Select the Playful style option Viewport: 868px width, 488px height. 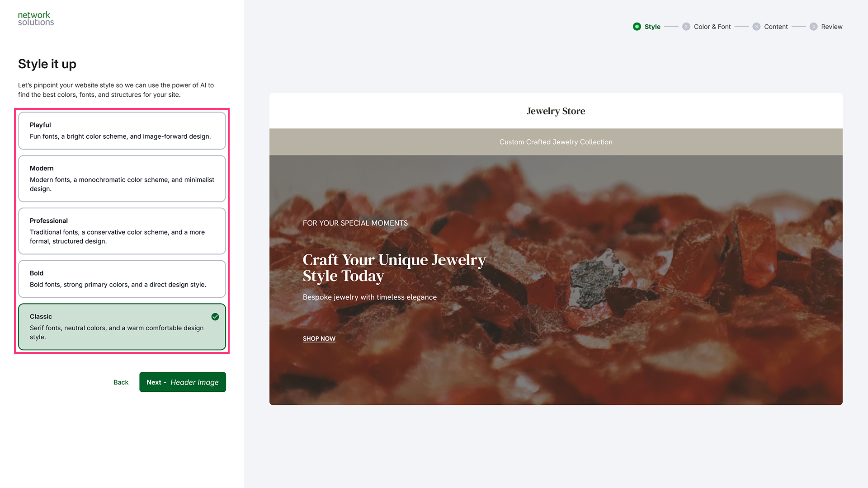click(122, 131)
